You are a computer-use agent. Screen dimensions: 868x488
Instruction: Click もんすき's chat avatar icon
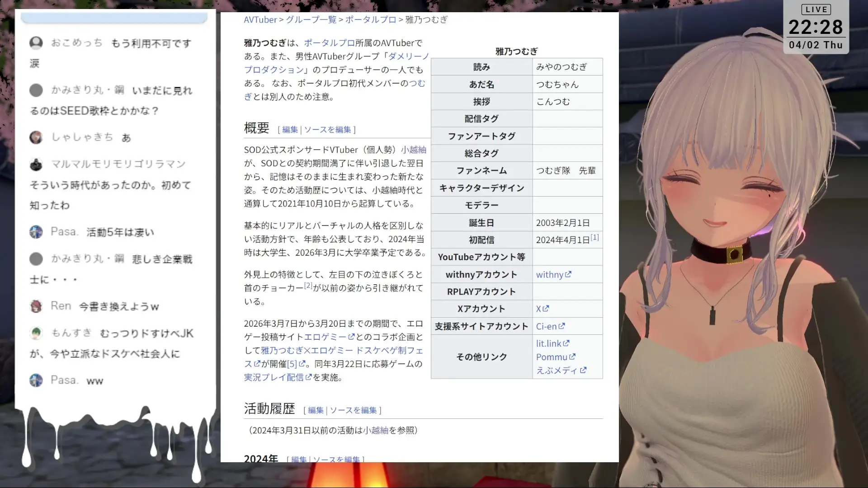point(37,333)
